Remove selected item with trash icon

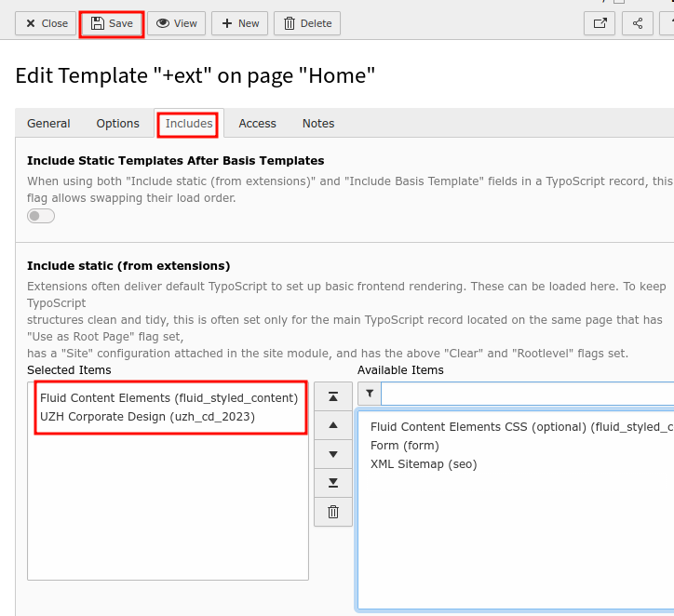pos(333,512)
